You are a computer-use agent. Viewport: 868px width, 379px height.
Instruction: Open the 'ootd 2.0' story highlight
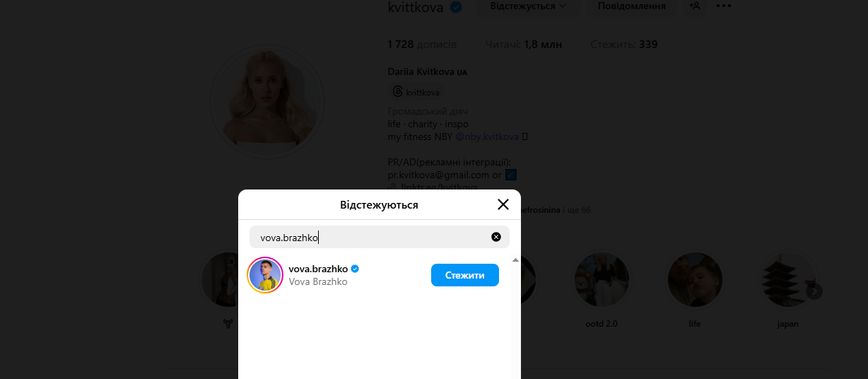pos(601,280)
